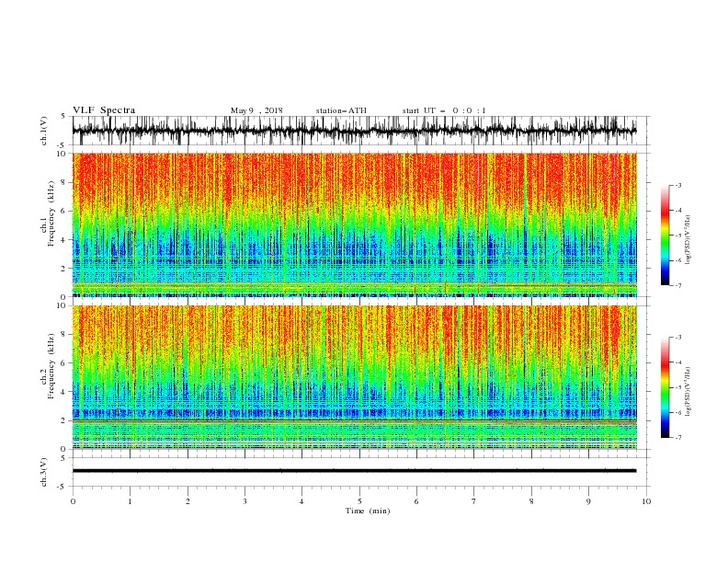Select the date text "May 9, 2018"
Viewport: 728px width, 563px height.
(256, 110)
